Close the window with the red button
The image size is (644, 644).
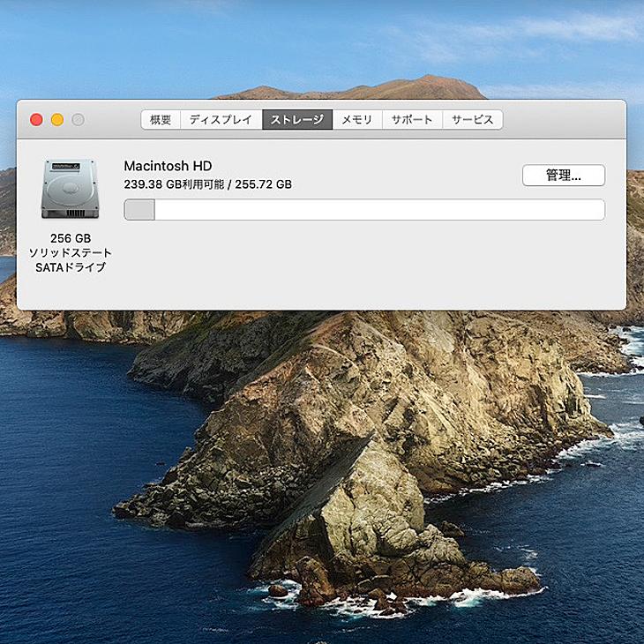pos(36,120)
